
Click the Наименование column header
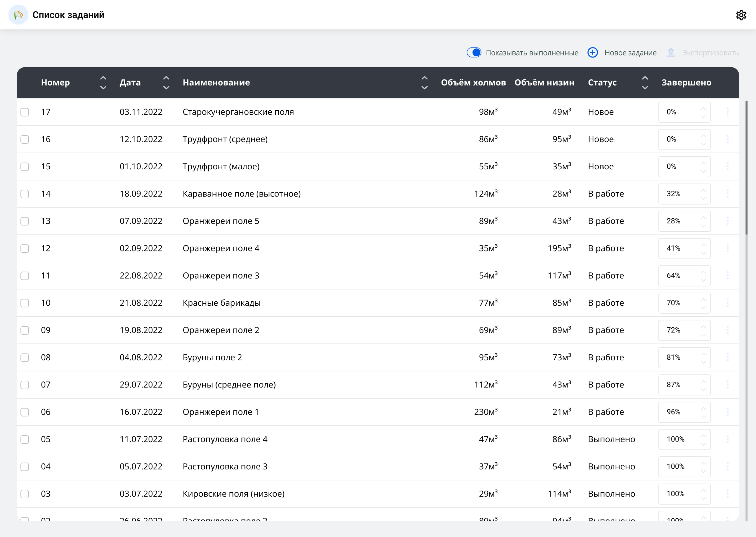pos(216,83)
